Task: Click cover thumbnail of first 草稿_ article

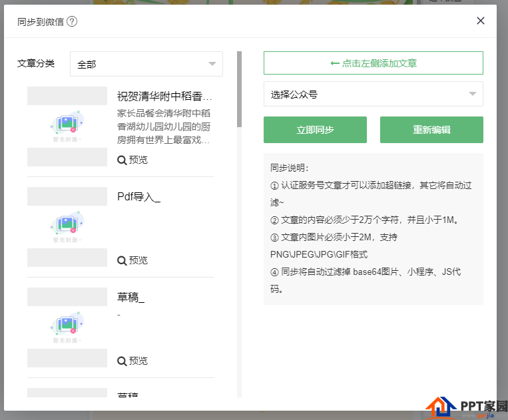Action: pos(67,327)
